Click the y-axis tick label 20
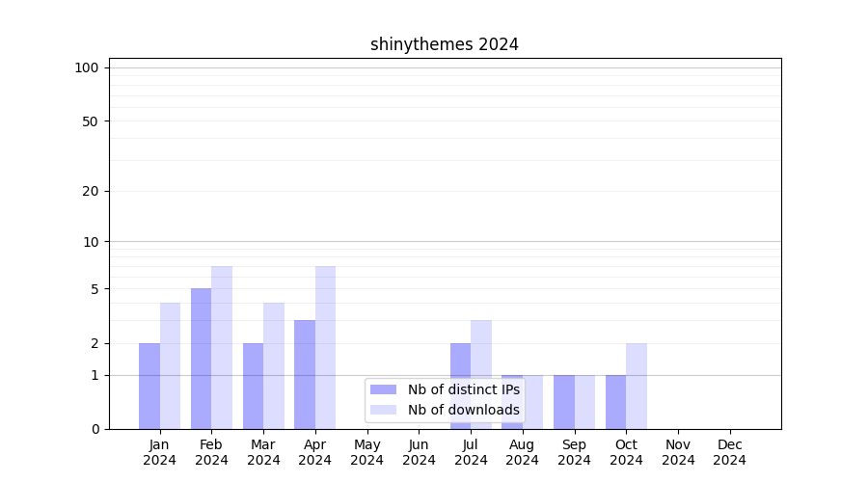868x482 pixels. [91, 191]
